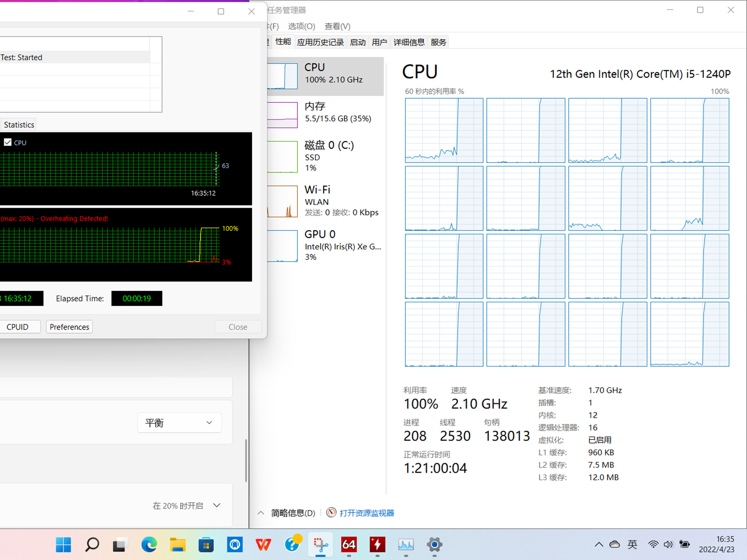Click the settings window vertical scrollbar

(x=246, y=460)
